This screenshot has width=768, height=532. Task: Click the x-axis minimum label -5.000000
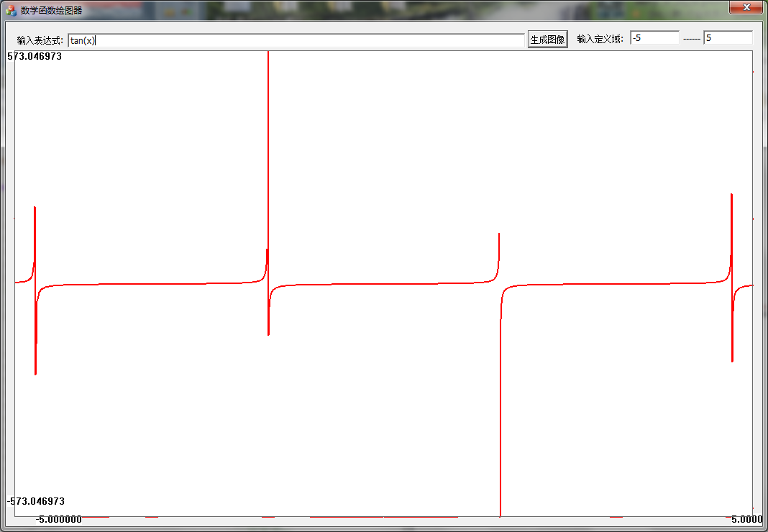(x=58, y=519)
